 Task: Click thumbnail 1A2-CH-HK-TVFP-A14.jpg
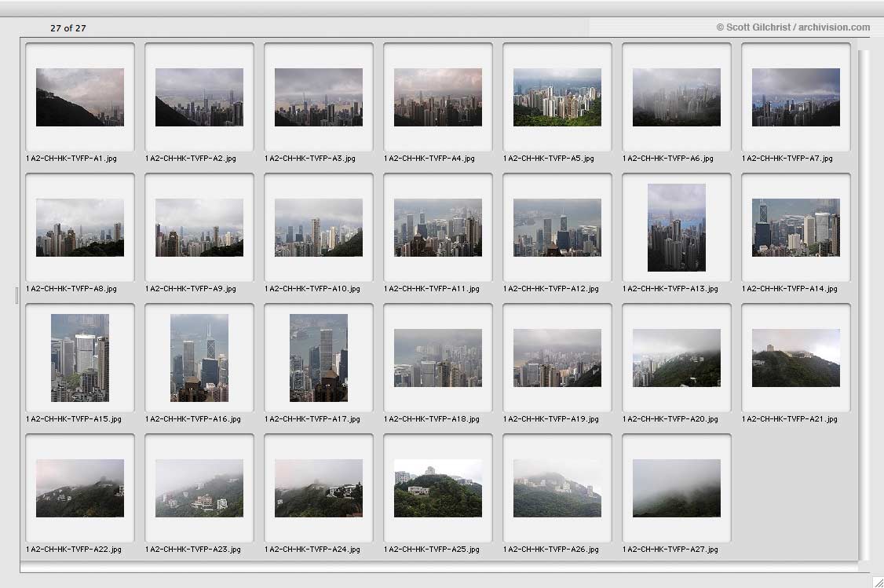coord(796,227)
